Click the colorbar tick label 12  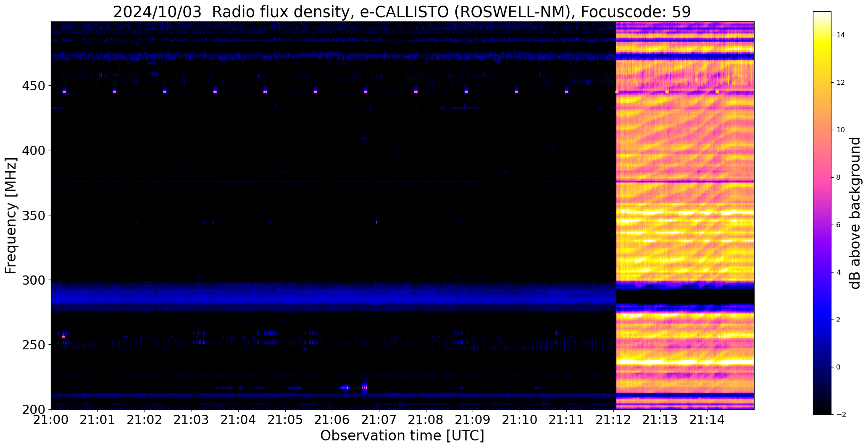[841, 83]
